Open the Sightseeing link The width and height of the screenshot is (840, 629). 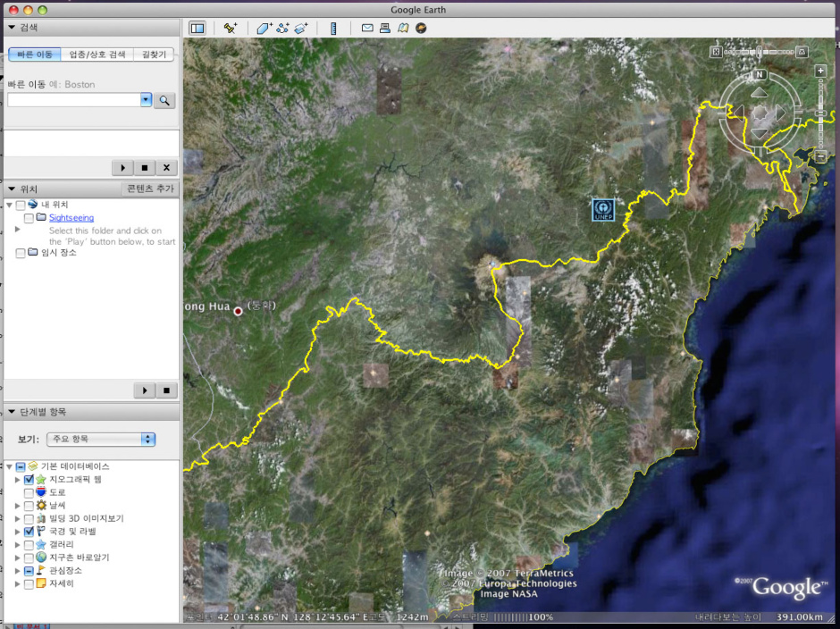click(71, 217)
